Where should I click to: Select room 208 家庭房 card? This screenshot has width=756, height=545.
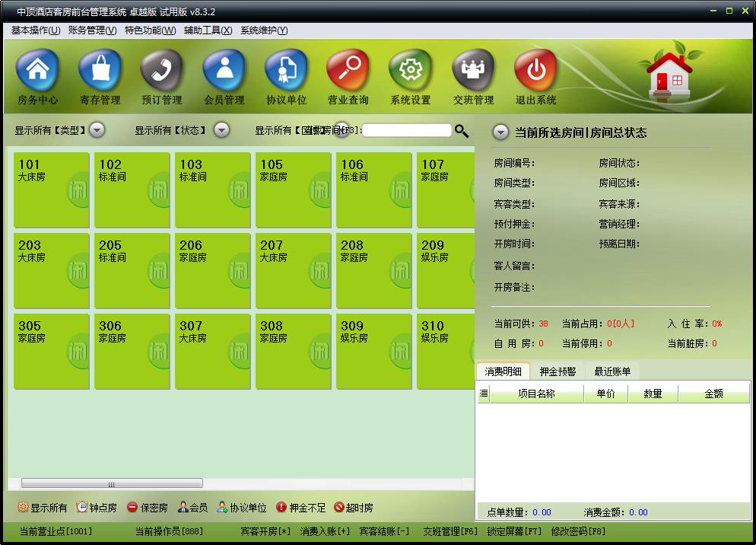pos(373,270)
